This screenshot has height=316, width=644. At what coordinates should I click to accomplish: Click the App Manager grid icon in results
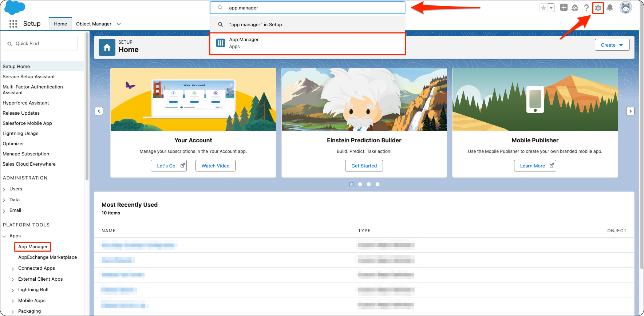[x=221, y=43]
